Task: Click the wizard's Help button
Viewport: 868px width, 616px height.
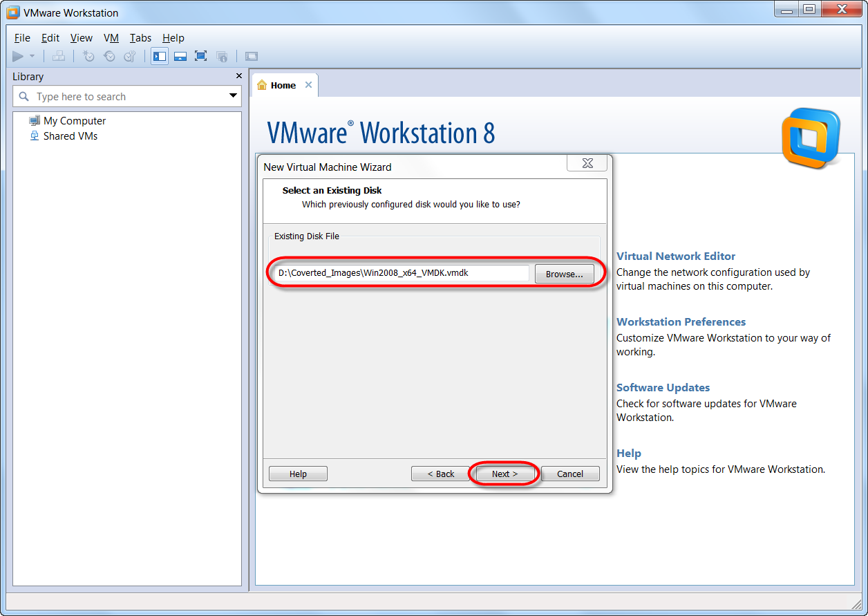Action: click(298, 474)
